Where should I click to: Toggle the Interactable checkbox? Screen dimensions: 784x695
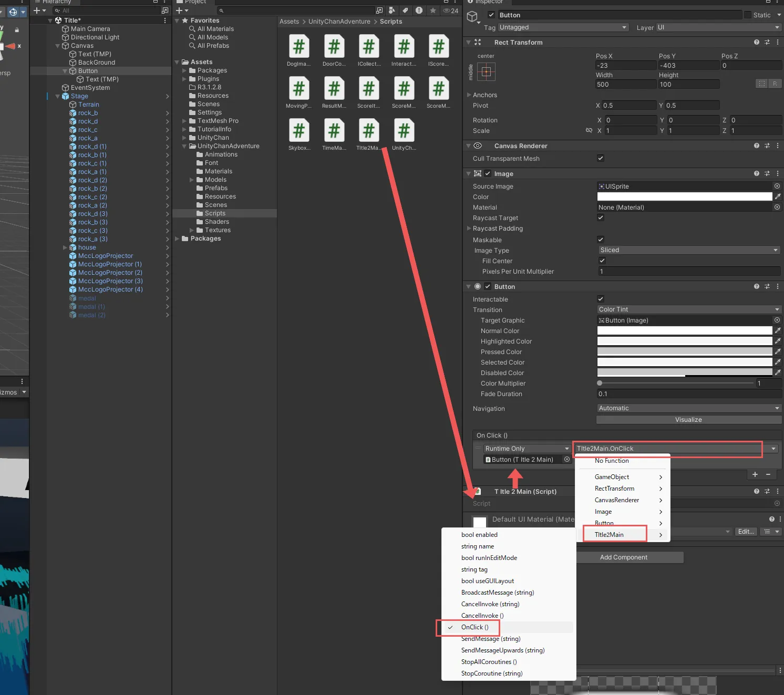tap(601, 299)
